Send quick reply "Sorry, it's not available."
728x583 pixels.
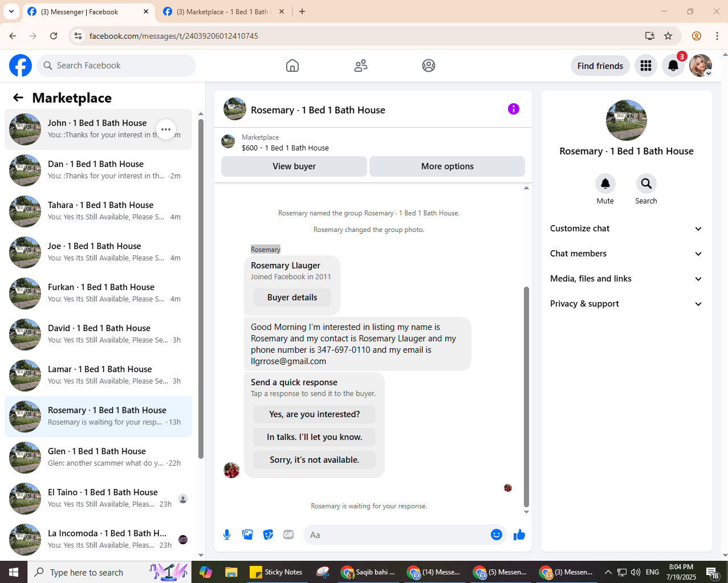[x=315, y=460]
